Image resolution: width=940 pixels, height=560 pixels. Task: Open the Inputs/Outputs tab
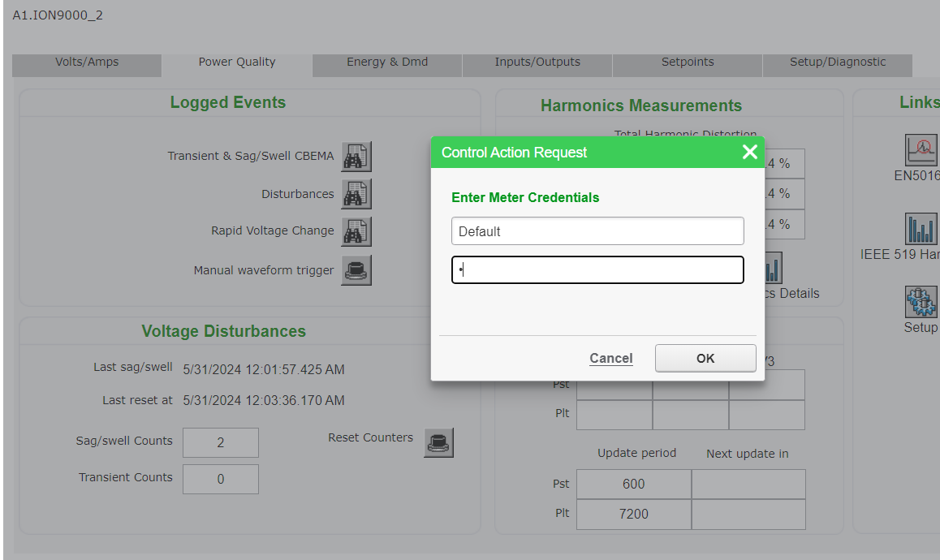537,62
